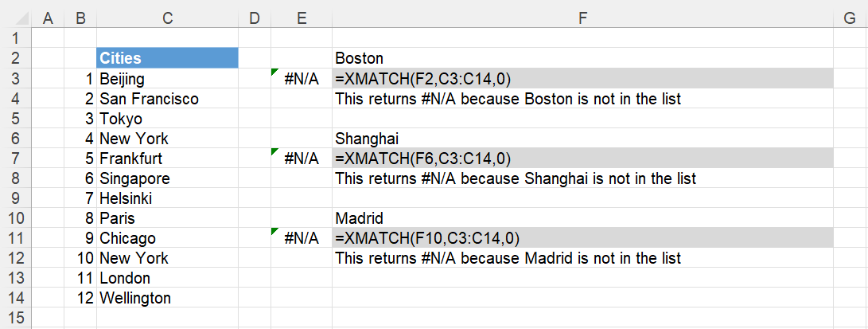Select column F header

point(582,18)
